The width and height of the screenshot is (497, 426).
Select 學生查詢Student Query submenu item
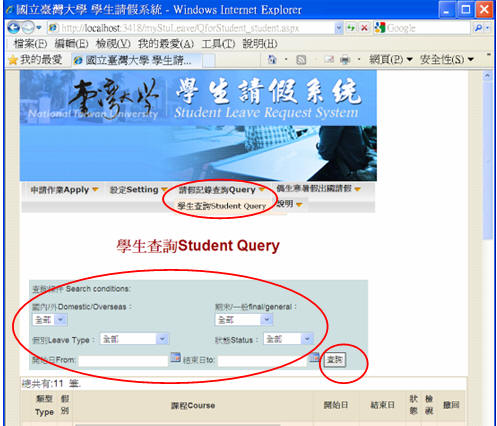[222, 206]
